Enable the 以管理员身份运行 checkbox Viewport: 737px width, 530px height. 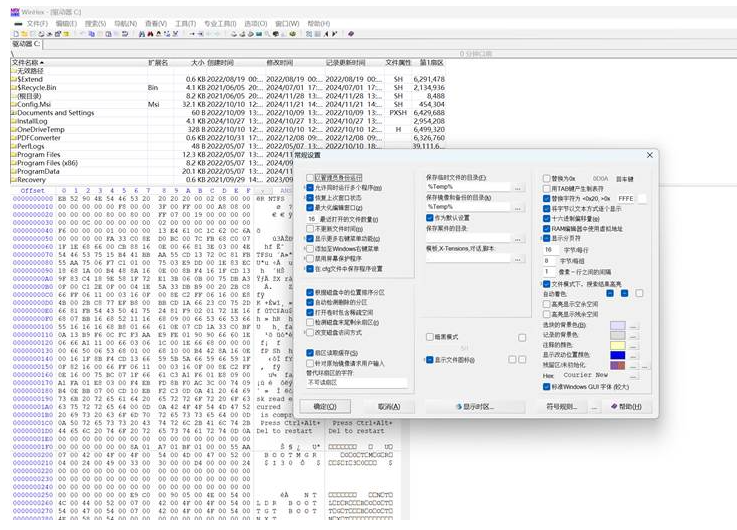tap(310, 178)
